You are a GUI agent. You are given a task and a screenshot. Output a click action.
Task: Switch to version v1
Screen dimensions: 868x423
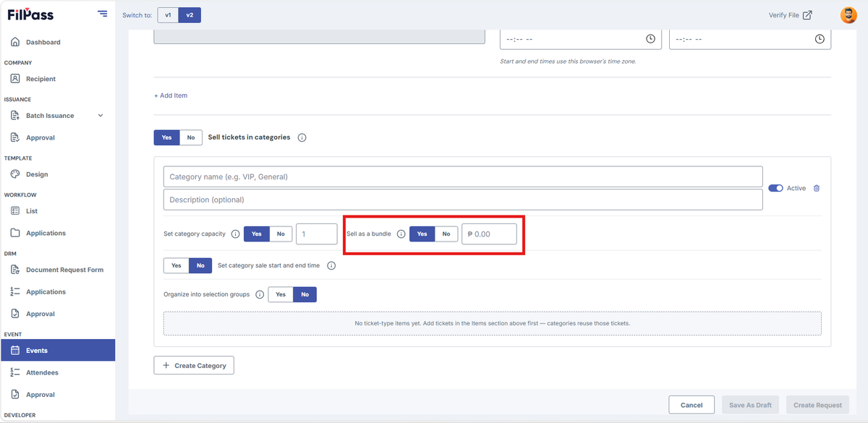pos(168,15)
